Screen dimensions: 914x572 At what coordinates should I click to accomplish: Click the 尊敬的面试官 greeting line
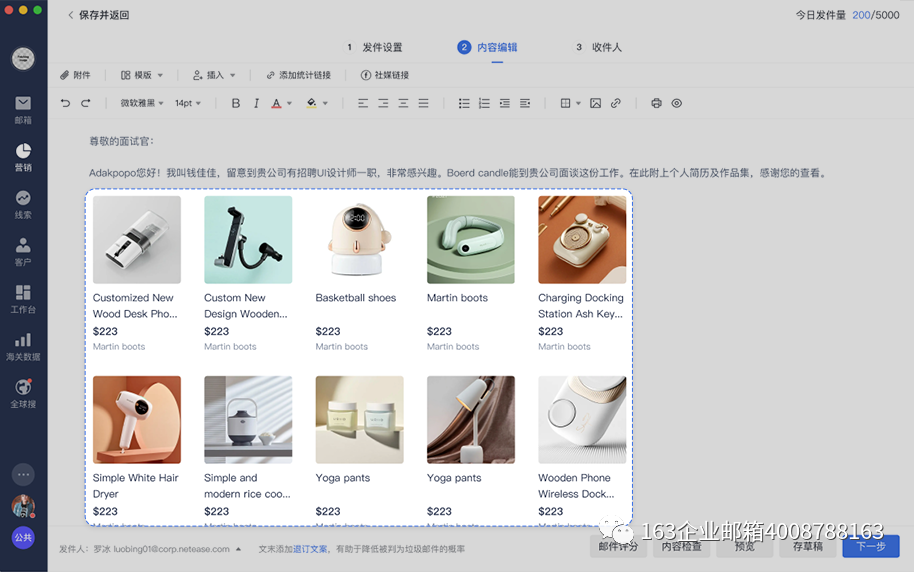pyautogui.click(x=121, y=141)
